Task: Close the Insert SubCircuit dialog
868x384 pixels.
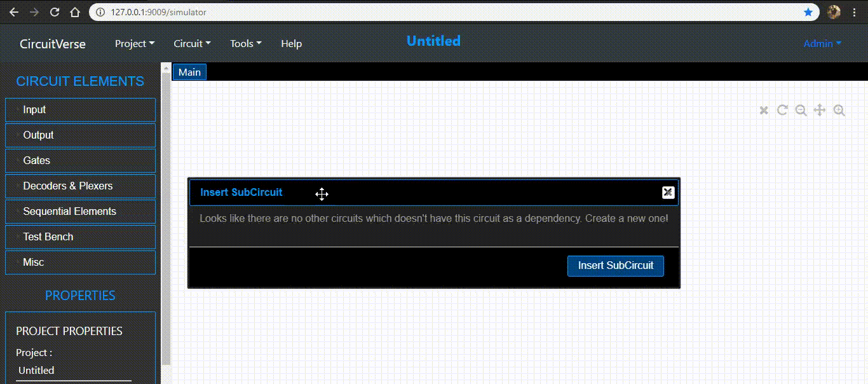Action: (x=667, y=192)
